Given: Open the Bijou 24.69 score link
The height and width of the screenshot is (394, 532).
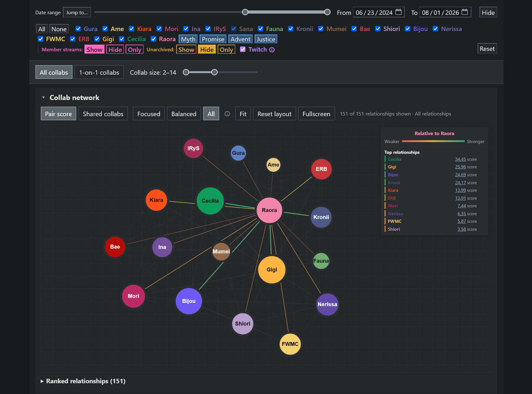Looking at the screenshot, I should point(461,175).
